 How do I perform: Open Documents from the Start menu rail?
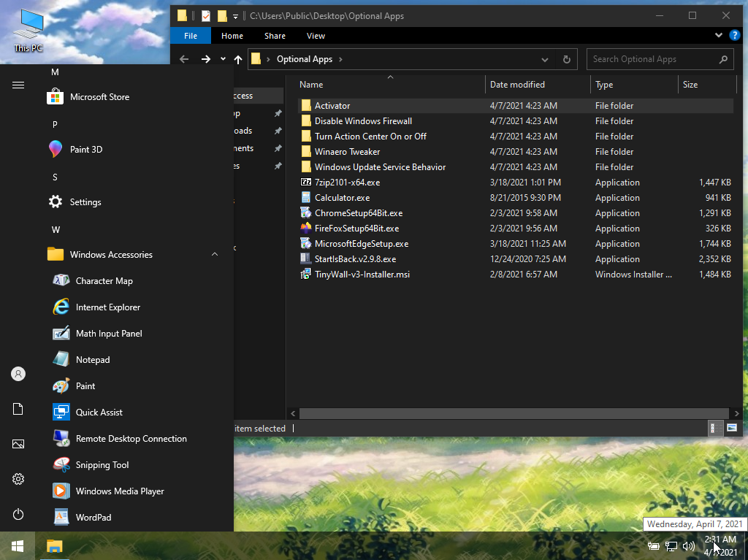click(18, 409)
